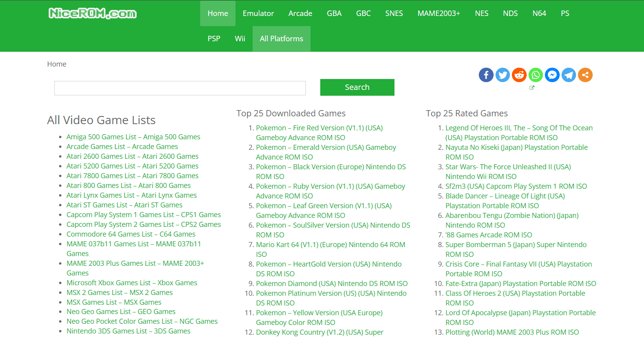644x337 pixels.
Task: Click the NiceROM.com logo
Action: [92, 13]
